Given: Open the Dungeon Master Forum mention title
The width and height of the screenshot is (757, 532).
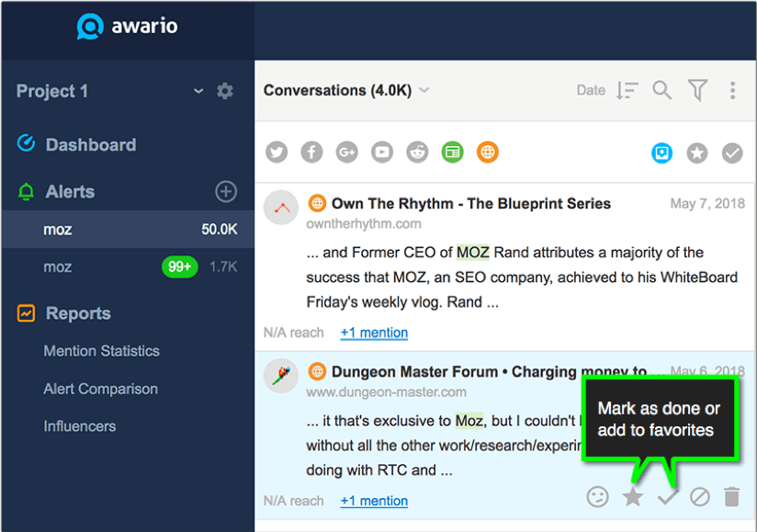Looking at the screenshot, I should click(x=489, y=372).
